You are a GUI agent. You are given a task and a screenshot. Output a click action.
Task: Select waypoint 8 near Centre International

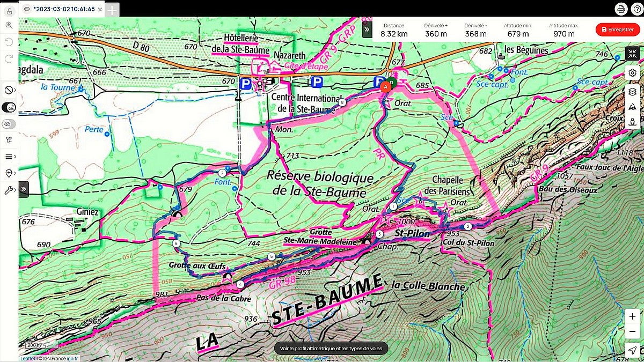point(342,102)
